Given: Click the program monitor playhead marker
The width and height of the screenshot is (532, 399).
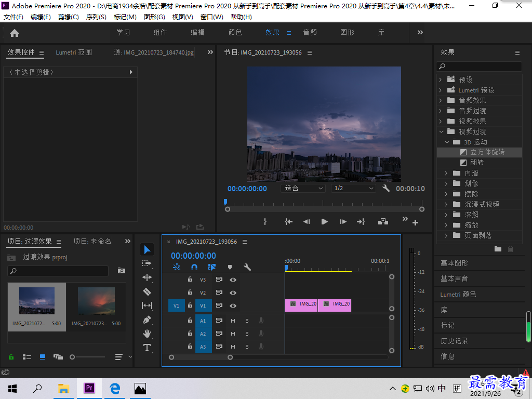Looking at the screenshot, I should coord(225,202).
